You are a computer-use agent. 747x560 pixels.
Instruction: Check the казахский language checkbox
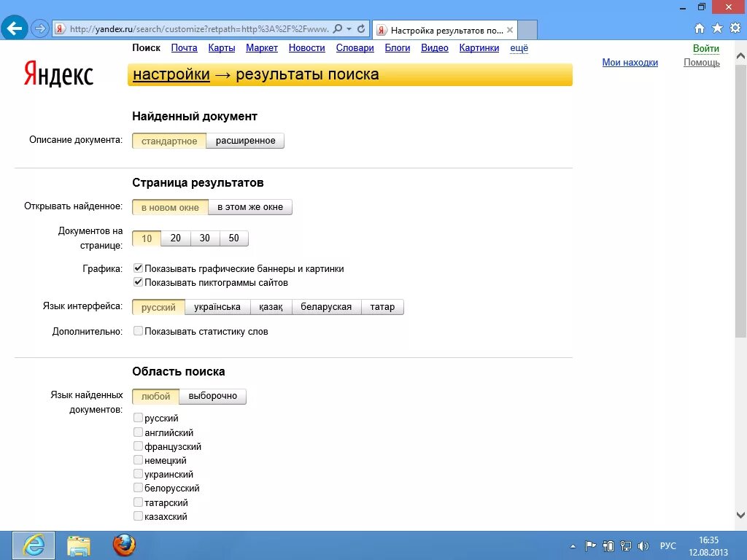[138, 516]
